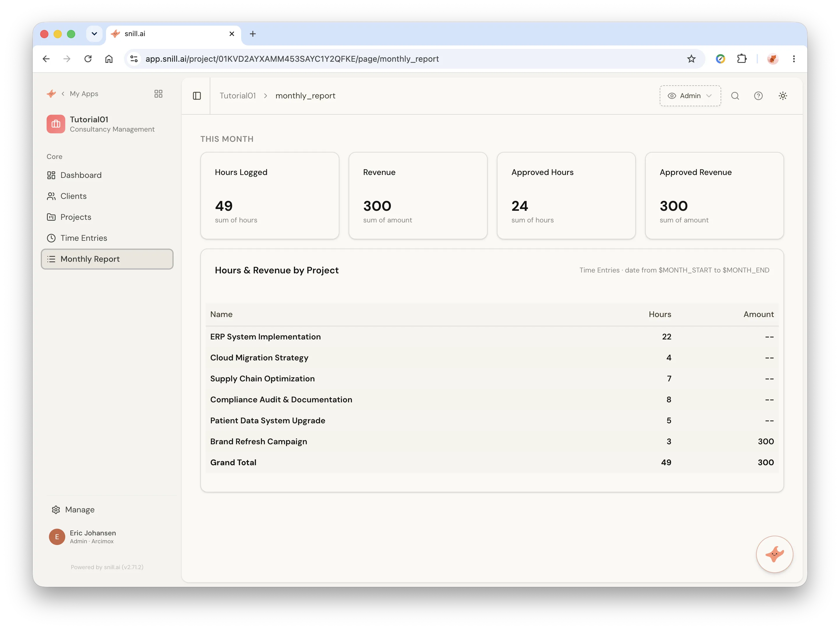Toggle the sidebar panel icon
Screen dimensions: 840x630
pos(197,96)
